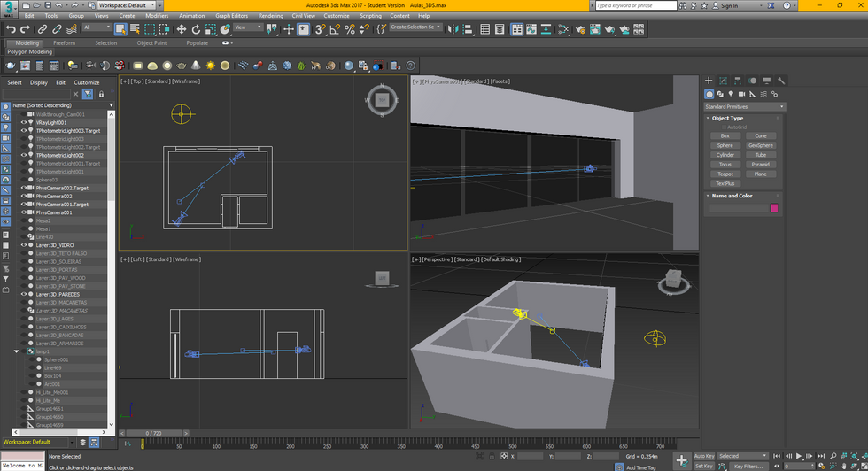Screen dimensions: 868x471
Task: Toggle visibility eye of PhysCamera001.Target
Action: tap(24, 205)
